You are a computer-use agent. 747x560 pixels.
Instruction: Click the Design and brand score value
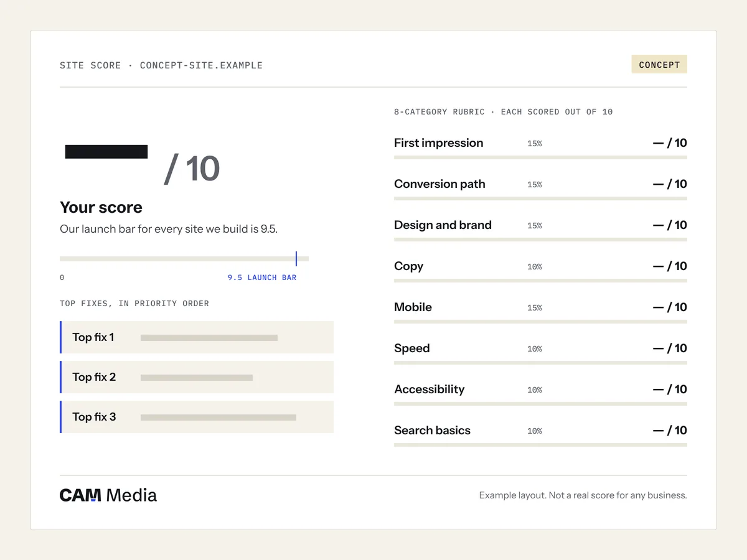[x=670, y=225]
